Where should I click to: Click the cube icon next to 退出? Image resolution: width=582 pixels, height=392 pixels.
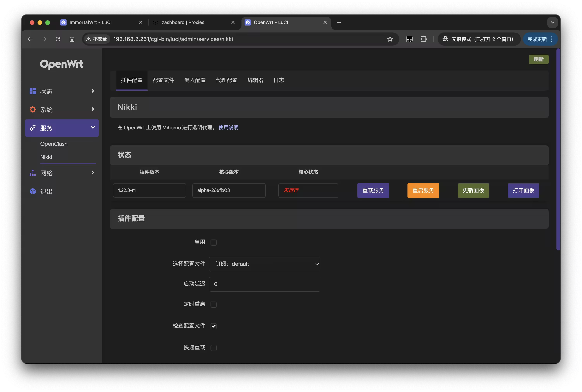(33, 191)
